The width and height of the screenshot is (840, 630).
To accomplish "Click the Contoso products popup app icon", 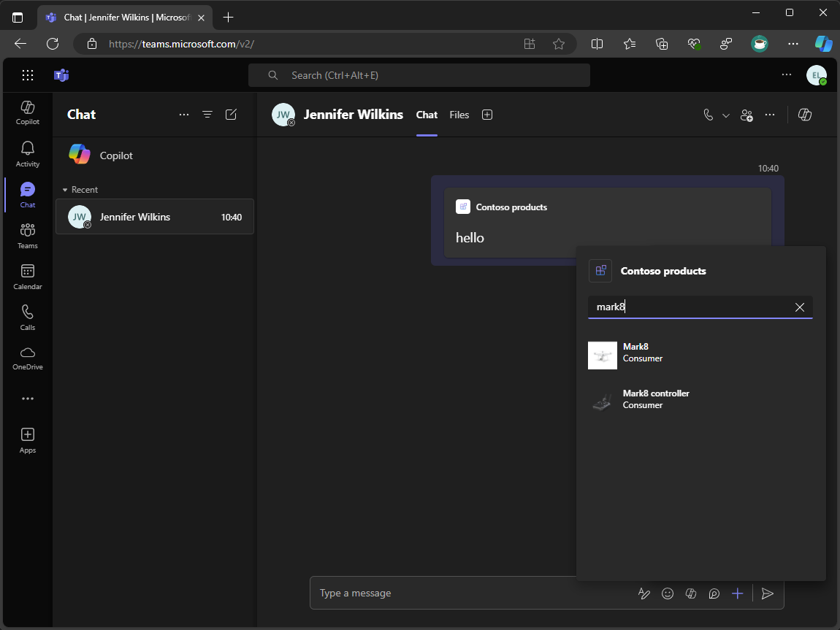I will (600, 271).
